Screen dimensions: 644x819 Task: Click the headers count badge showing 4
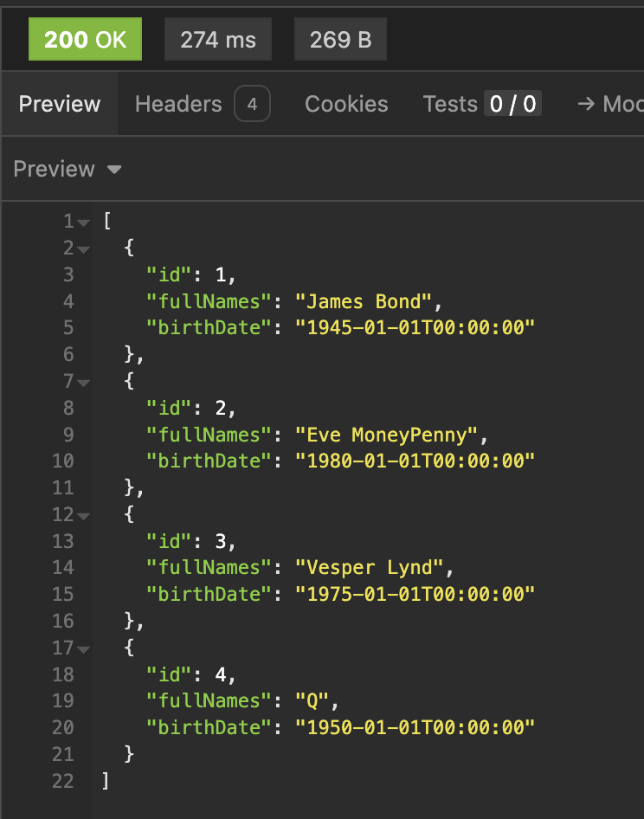click(252, 105)
